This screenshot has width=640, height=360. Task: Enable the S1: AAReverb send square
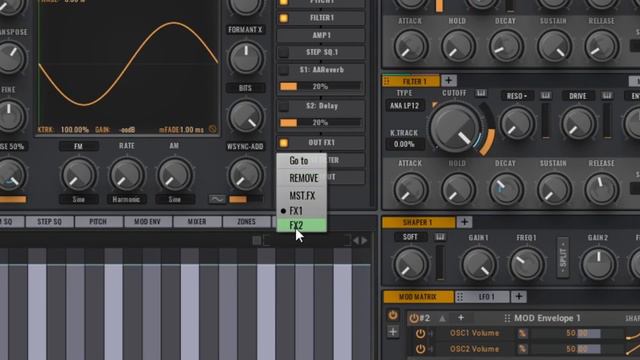click(x=284, y=70)
